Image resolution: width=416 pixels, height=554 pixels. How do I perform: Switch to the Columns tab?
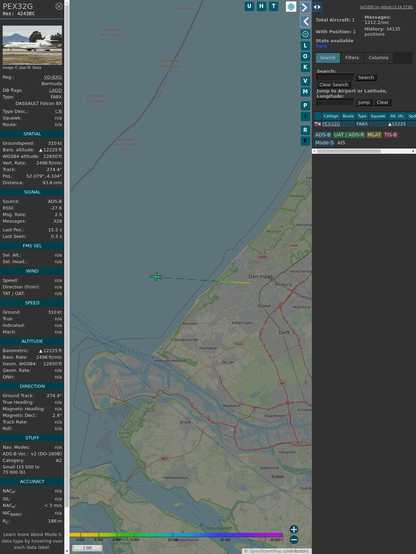[379, 58]
